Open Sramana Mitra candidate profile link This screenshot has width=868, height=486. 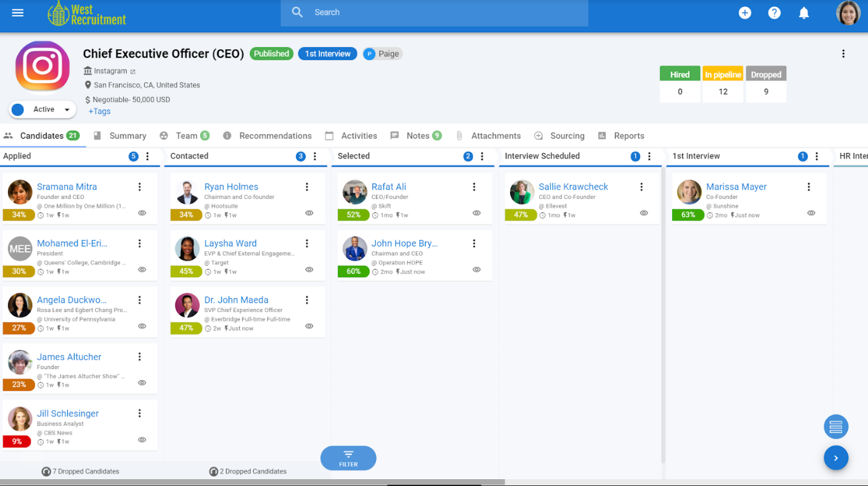tap(66, 187)
